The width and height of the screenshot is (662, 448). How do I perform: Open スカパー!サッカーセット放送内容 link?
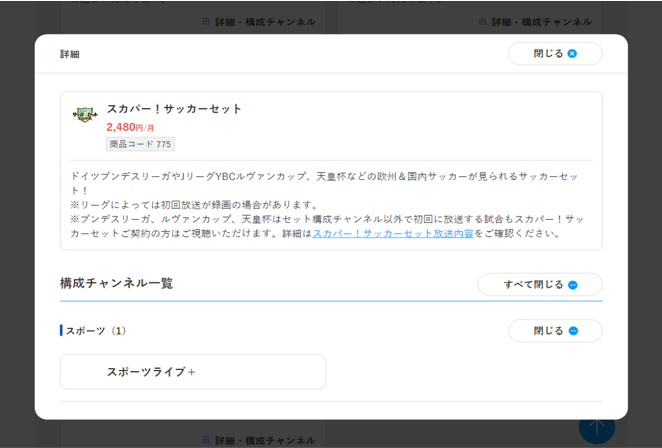(393, 234)
